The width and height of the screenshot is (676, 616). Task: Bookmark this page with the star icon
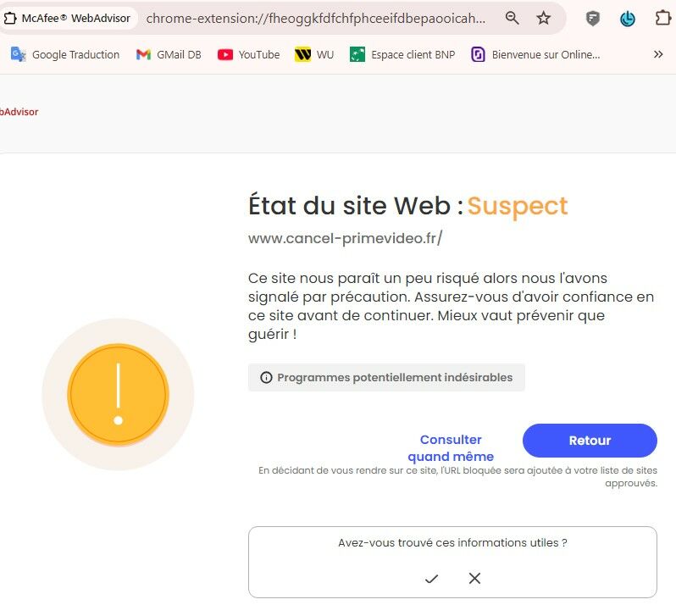[x=543, y=18]
